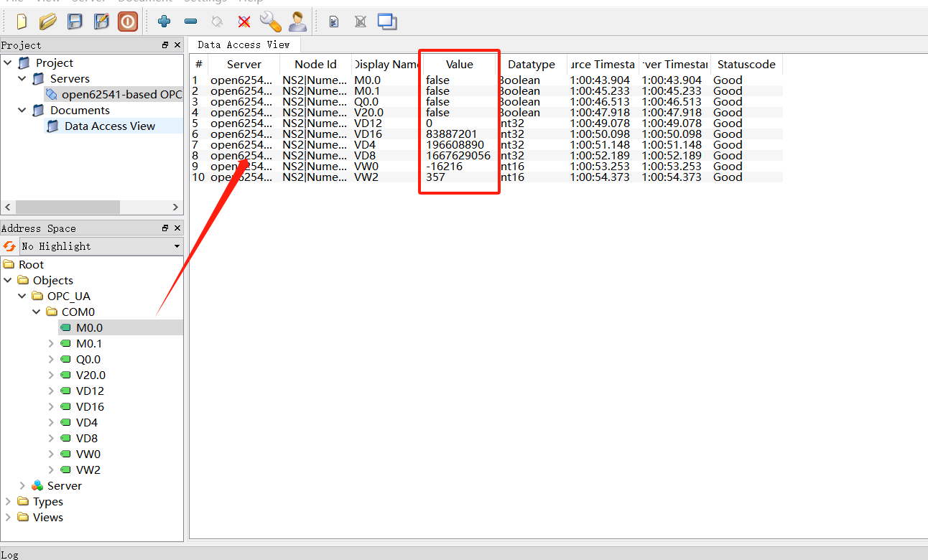Viewport: 928px width, 560px height.
Task: Click the change user person icon
Action: (297, 22)
